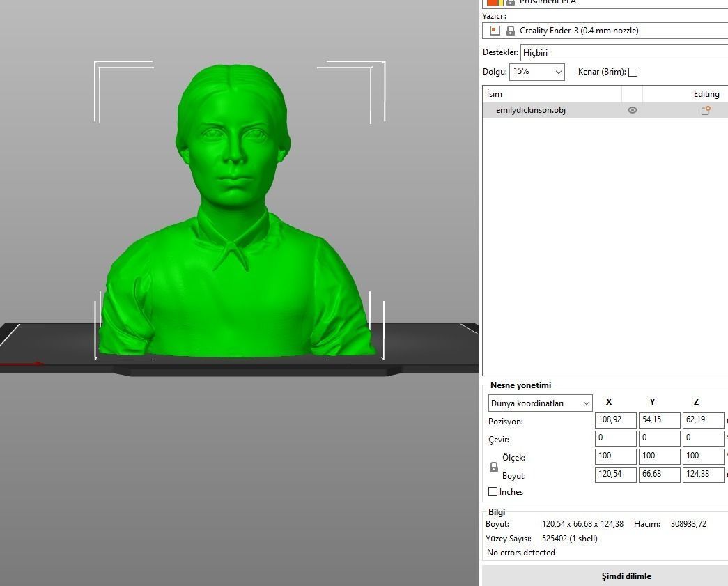
Task: Click the Pozisyon Y field showing 54,15
Action: click(659, 420)
